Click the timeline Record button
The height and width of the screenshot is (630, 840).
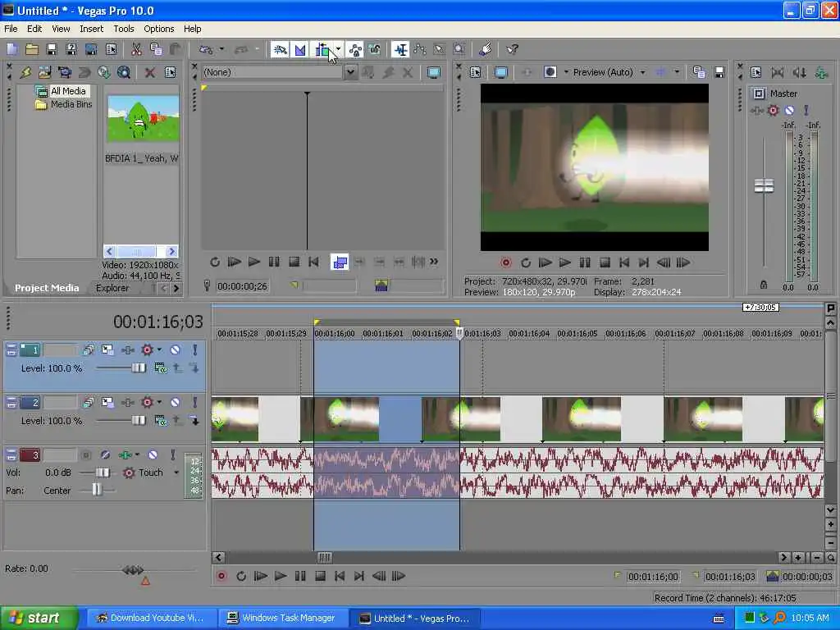221,576
